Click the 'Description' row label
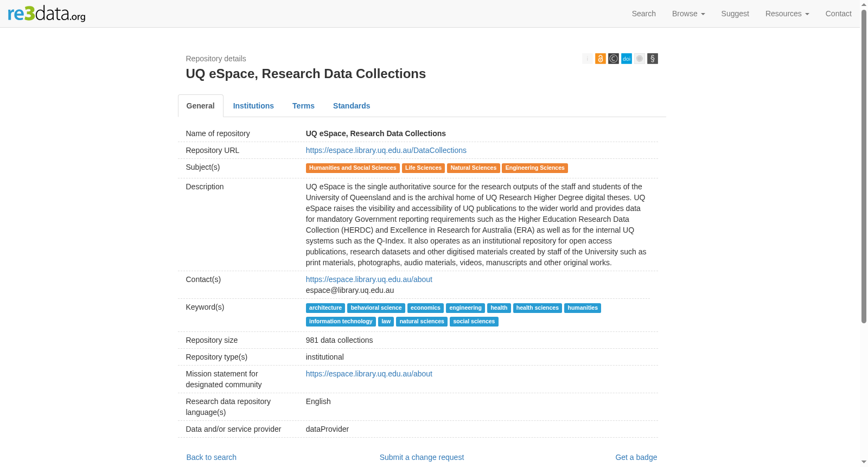868x467 pixels. (x=205, y=187)
